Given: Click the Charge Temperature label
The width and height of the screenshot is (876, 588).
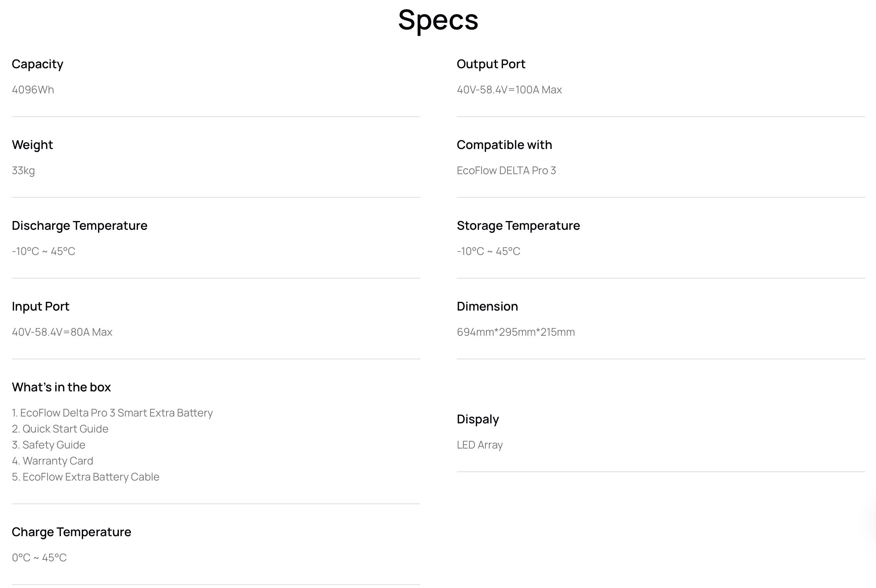Looking at the screenshot, I should [x=71, y=532].
